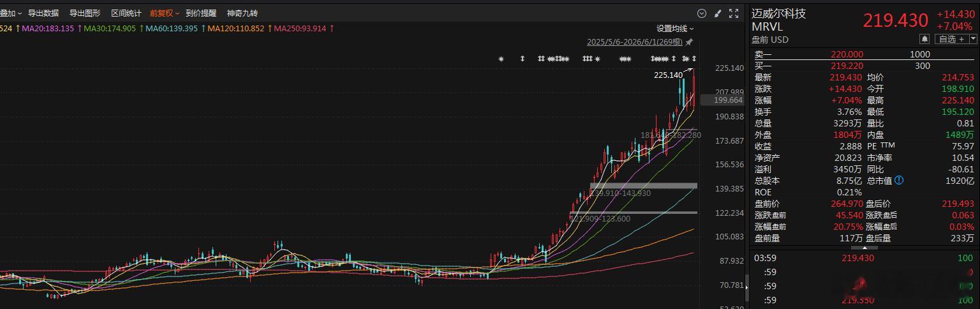Add MRVL to watchlist with 自选 +
The width and height of the screenshot is (980, 309).
pos(952,40)
